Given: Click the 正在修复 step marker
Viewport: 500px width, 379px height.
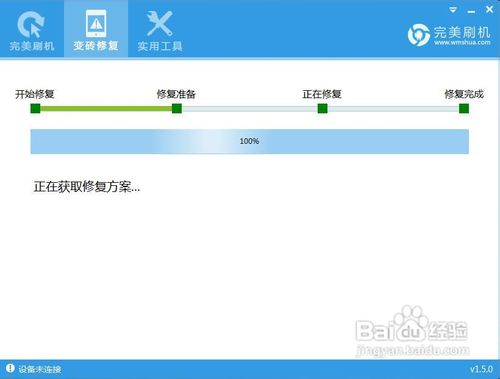Looking at the screenshot, I should coord(322,108).
